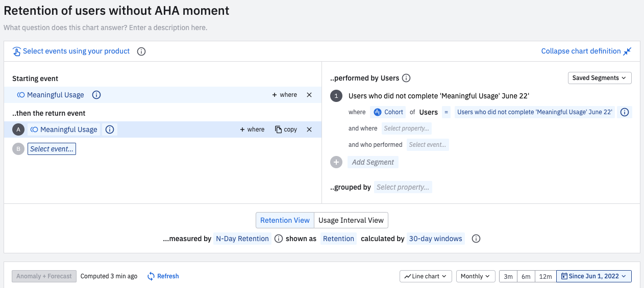Viewport: 644px width, 288px height.
Task: Expand the Monthly interval dropdown
Action: coord(475,276)
